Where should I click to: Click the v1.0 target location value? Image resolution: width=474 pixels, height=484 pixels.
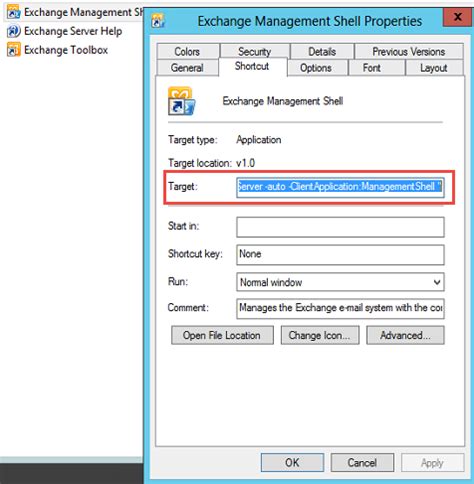tap(246, 163)
